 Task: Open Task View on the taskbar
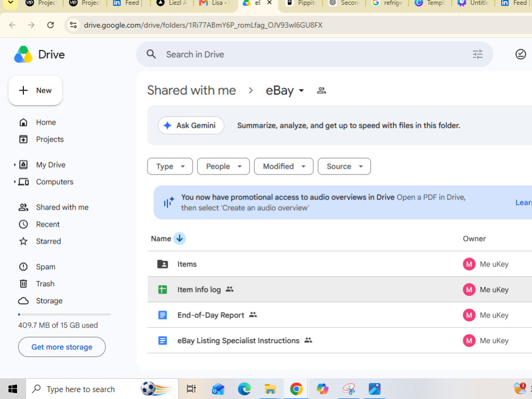191,389
